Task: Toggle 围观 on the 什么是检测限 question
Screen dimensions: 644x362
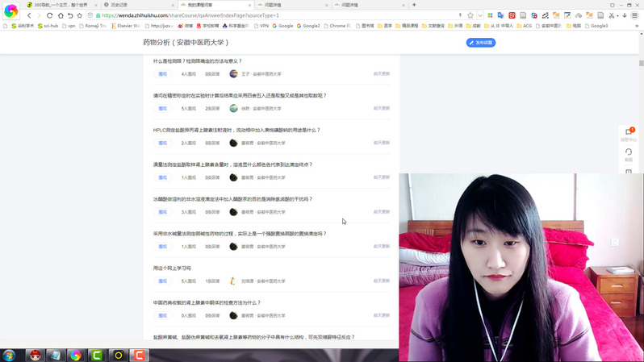Action: pyautogui.click(x=162, y=73)
